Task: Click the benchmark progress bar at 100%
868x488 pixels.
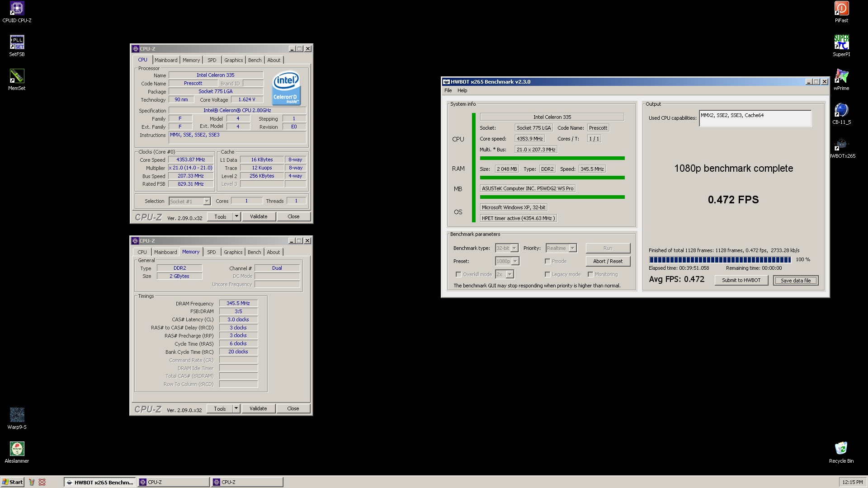Action: point(720,260)
